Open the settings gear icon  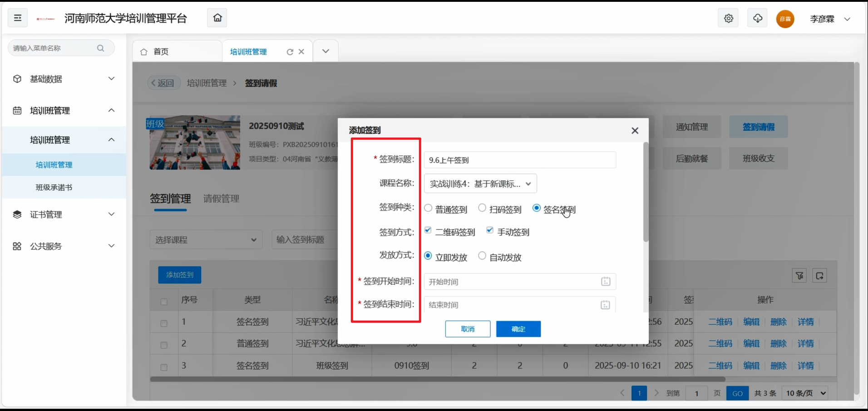(x=728, y=19)
